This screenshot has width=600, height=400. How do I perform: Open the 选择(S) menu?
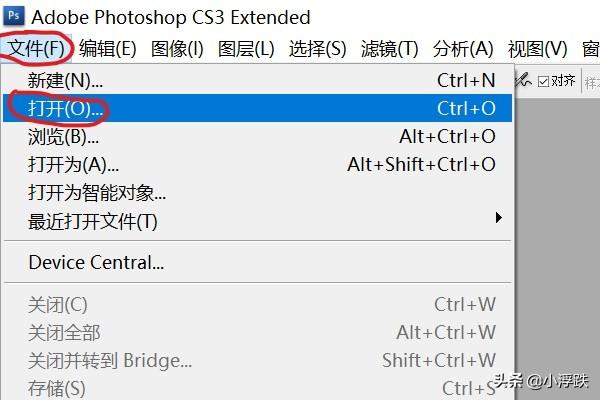click(317, 49)
